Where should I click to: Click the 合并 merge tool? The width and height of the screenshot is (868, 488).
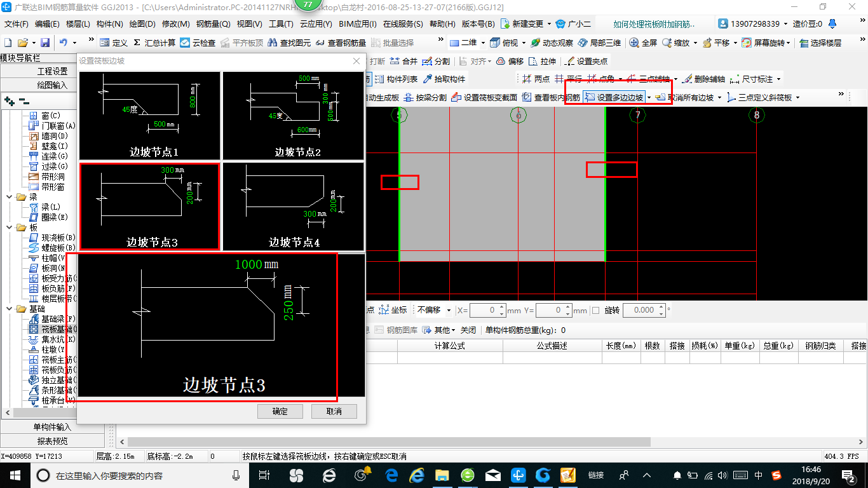point(403,61)
